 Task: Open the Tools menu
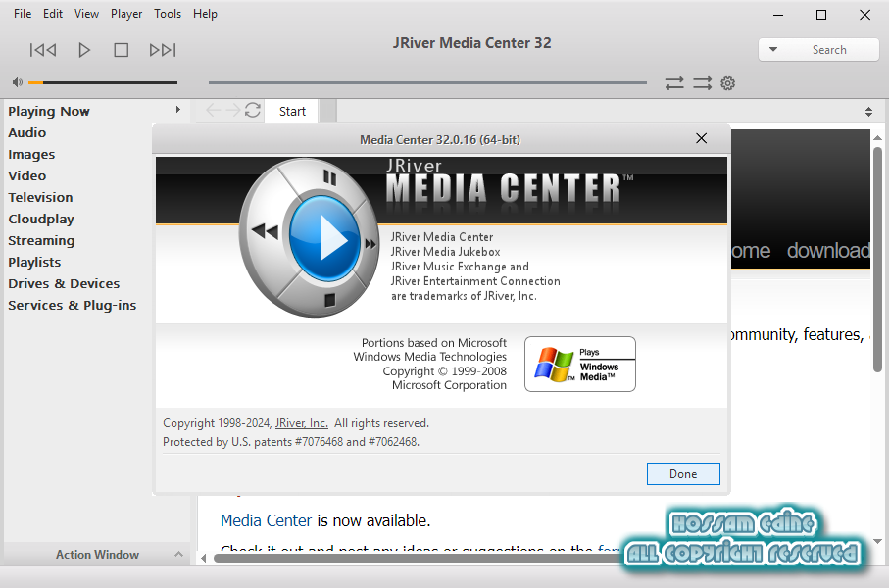[x=168, y=14]
